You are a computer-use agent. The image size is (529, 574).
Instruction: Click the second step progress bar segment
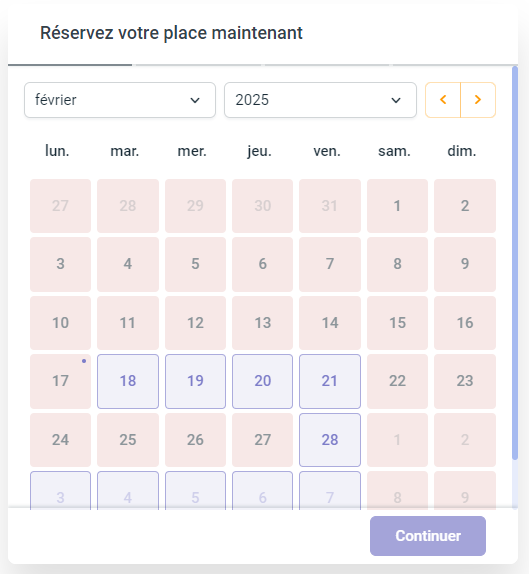pos(198,65)
